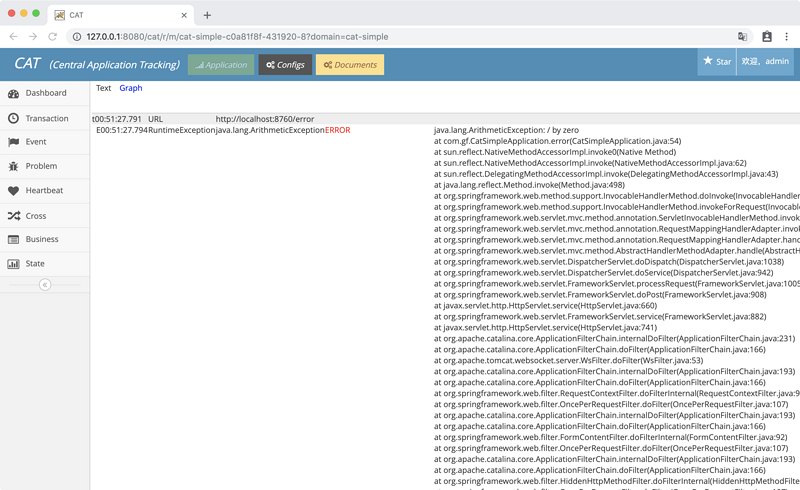
Task: Click the Business list icon
Action: click(13, 239)
